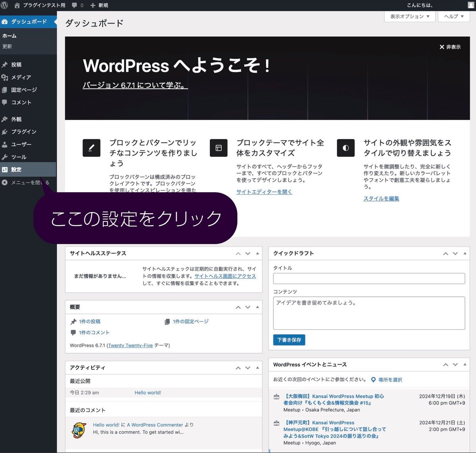The height and width of the screenshot is (453, 476).
Task: Click the コメント bubble icon in sidebar
Action: pyautogui.click(x=5, y=102)
